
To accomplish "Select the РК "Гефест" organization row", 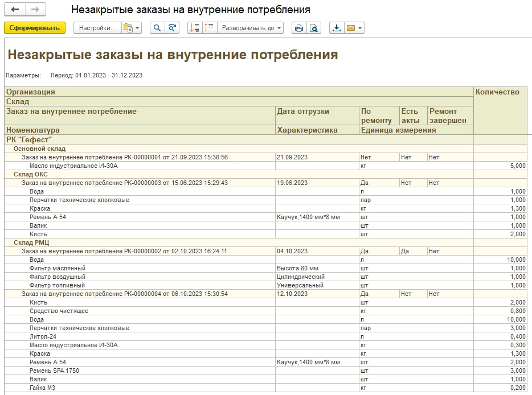I will click(29, 139).
